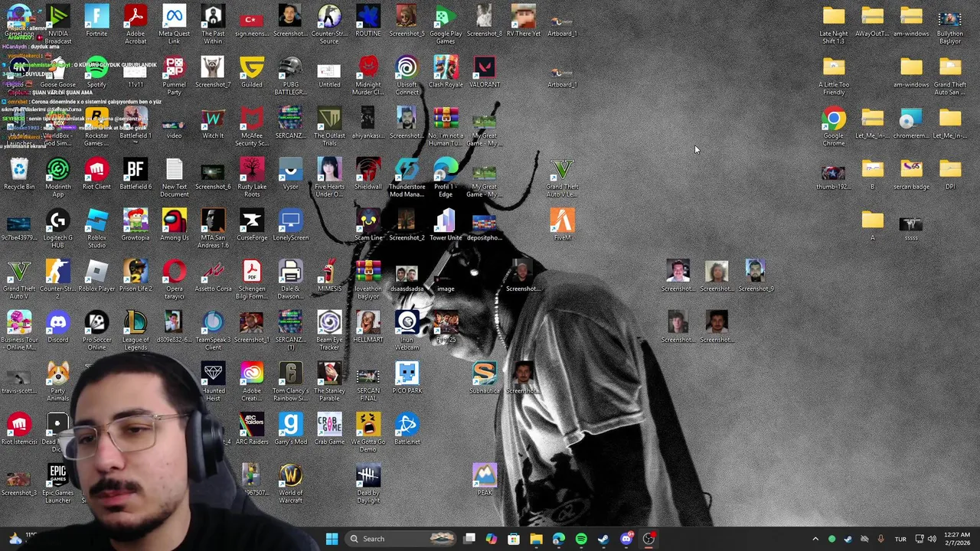Launch Clash Royale from the desktop
Viewport: 980px width, 551px height.
click(x=446, y=71)
